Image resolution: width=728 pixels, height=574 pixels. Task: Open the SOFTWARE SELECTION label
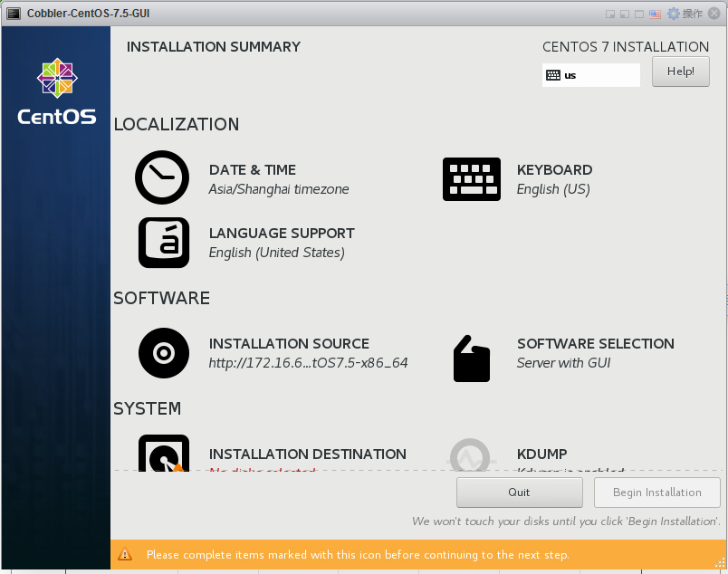coord(596,344)
